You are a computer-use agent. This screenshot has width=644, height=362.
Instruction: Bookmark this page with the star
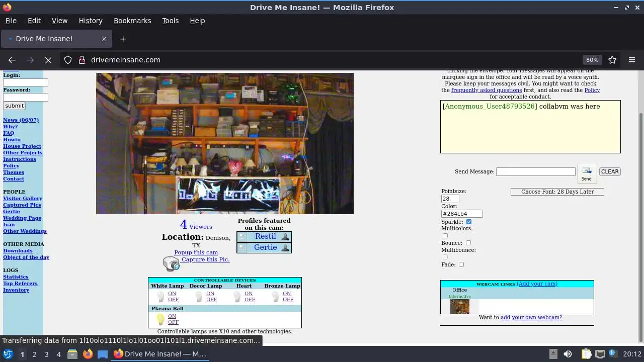pos(612,60)
